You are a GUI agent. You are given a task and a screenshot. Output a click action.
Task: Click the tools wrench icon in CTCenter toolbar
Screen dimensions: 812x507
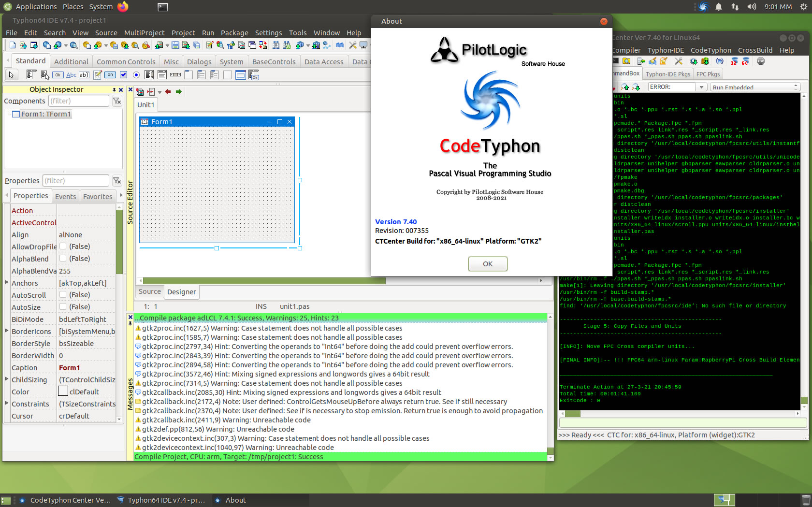pyautogui.click(x=679, y=61)
